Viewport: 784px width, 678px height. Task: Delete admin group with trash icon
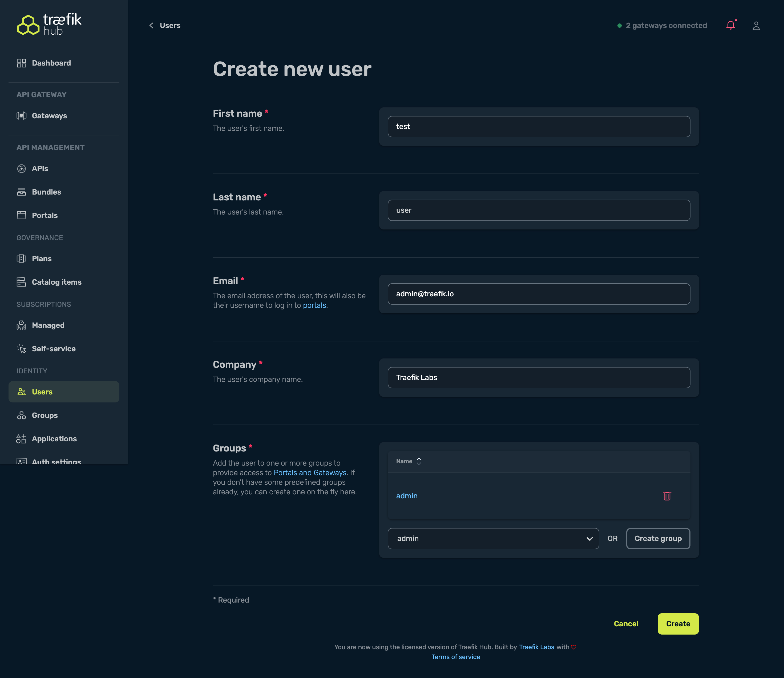pos(667,496)
